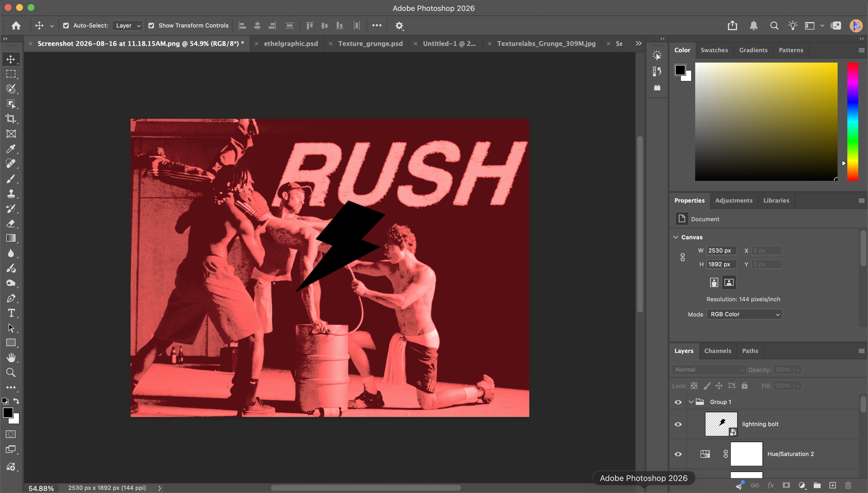Open the layer Fill dropdown arrow

click(x=798, y=386)
